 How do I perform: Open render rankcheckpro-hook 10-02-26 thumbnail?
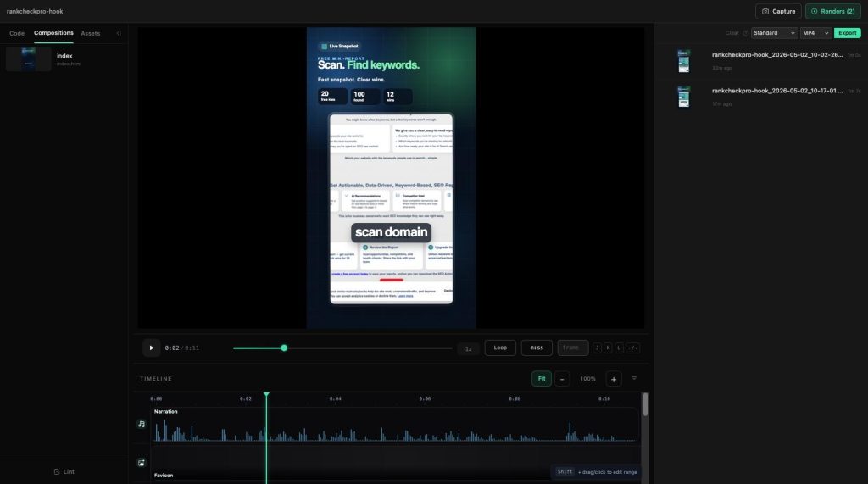point(684,61)
